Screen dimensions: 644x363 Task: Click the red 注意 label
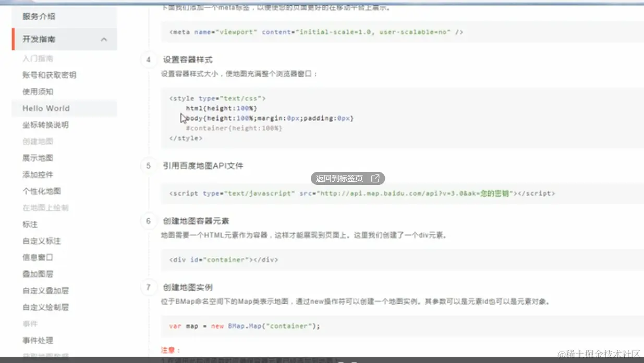click(x=171, y=350)
